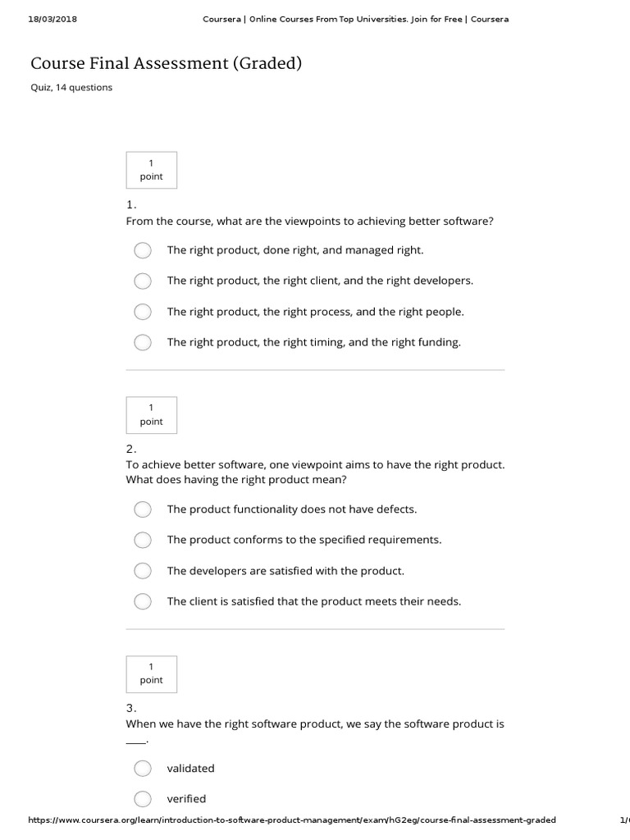The height and width of the screenshot is (840, 630).
Task: Pick 'the right timing, and the right funding' option
Action: [x=143, y=343]
